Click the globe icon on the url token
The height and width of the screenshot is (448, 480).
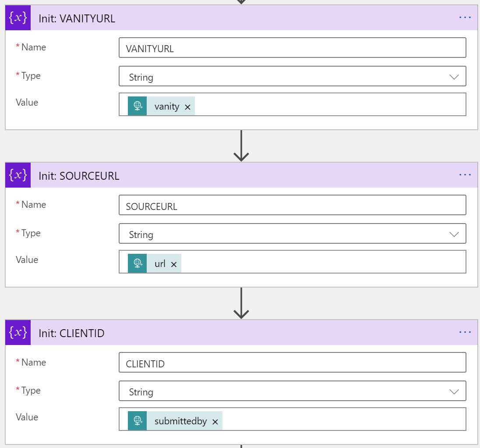tap(138, 263)
